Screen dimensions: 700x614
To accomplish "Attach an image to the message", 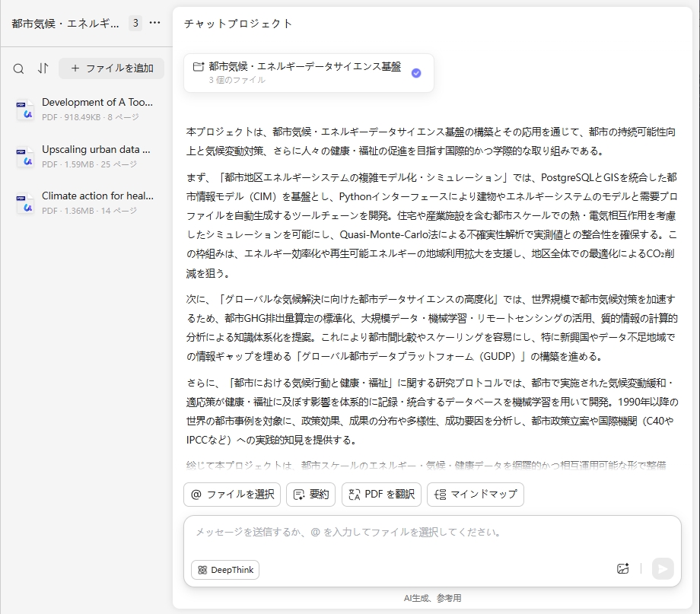I will [x=624, y=568].
